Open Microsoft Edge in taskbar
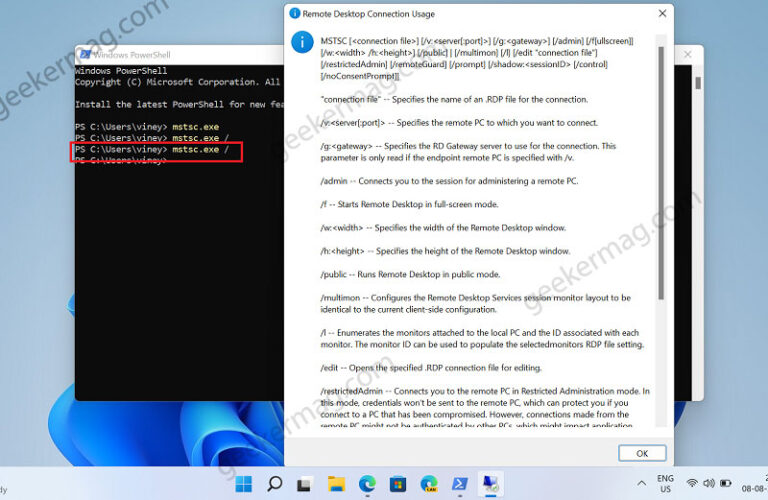 [367, 485]
